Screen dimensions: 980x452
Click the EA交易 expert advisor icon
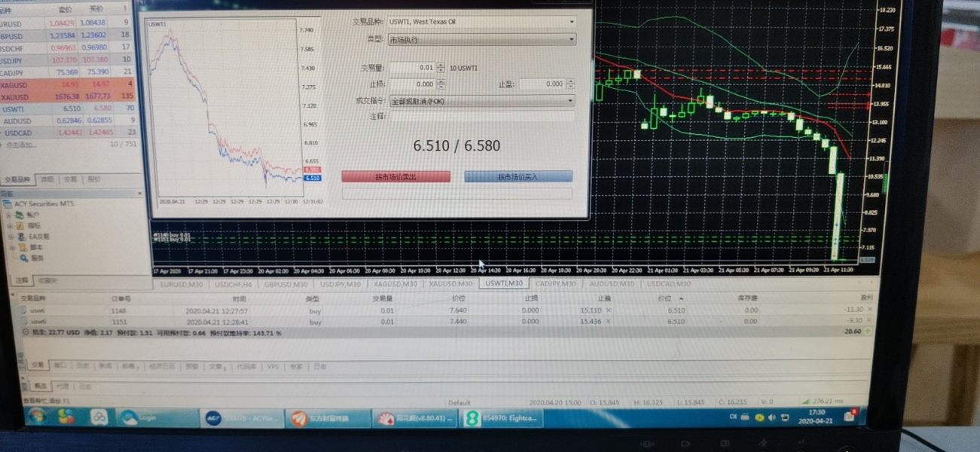pos(20,237)
